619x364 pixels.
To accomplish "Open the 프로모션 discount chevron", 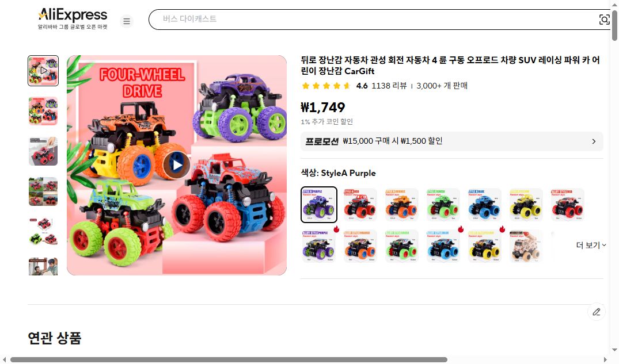I will [594, 141].
